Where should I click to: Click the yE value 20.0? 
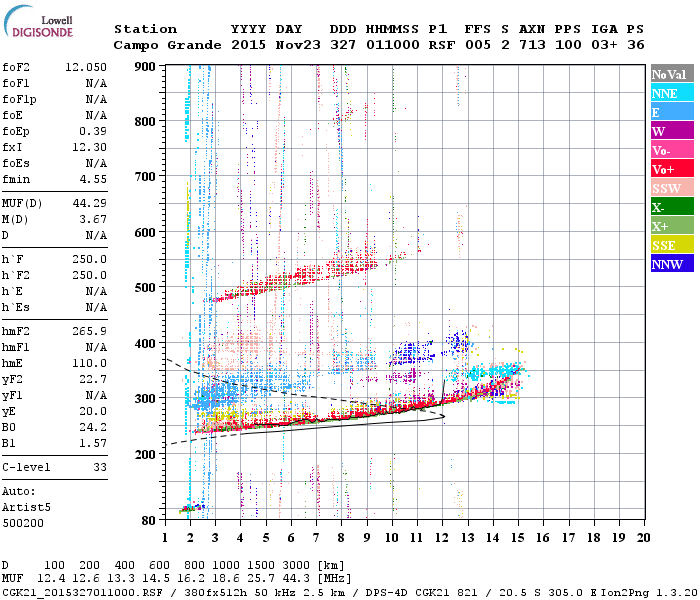(x=93, y=412)
